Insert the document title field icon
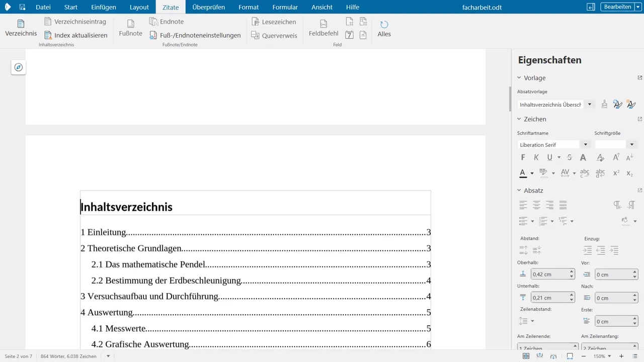This screenshot has width=644, height=362. pos(363,35)
